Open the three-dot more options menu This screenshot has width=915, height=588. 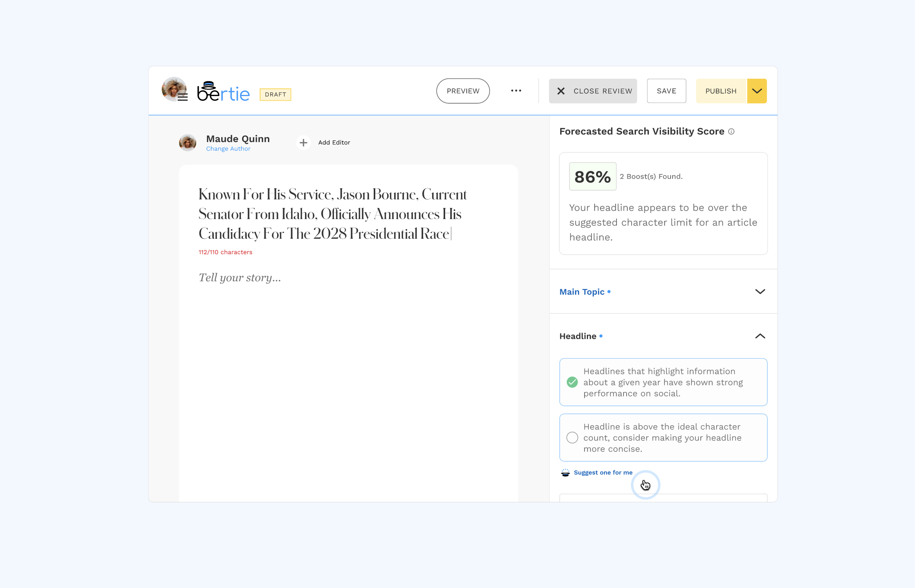tap(516, 91)
